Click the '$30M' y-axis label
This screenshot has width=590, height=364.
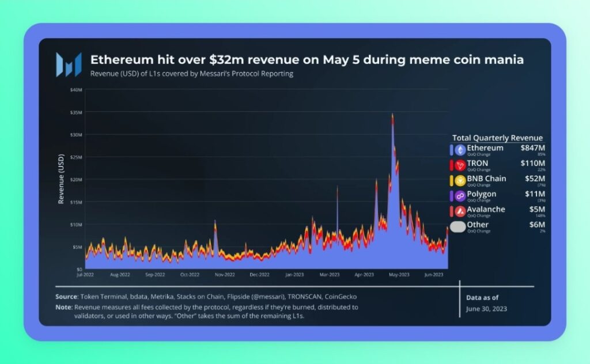[76, 135]
